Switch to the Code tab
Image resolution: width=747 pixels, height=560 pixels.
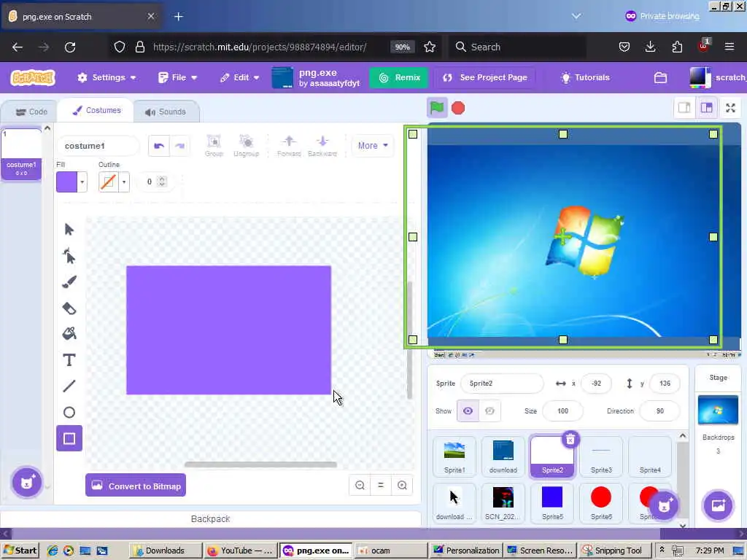tap(31, 112)
